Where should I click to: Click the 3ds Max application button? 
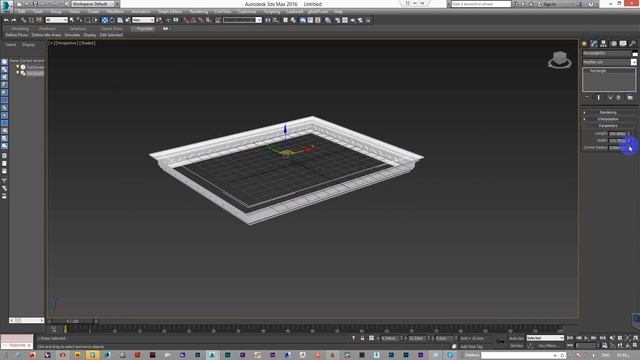pyautogui.click(x=6, y=6)
